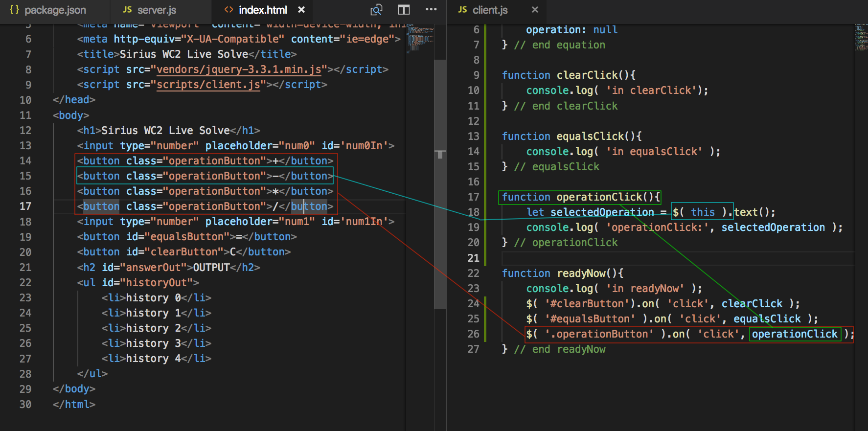868x431 pixels.
Task: Click the operation: null property
Action: pyautogui.click(x=572, y=30)
